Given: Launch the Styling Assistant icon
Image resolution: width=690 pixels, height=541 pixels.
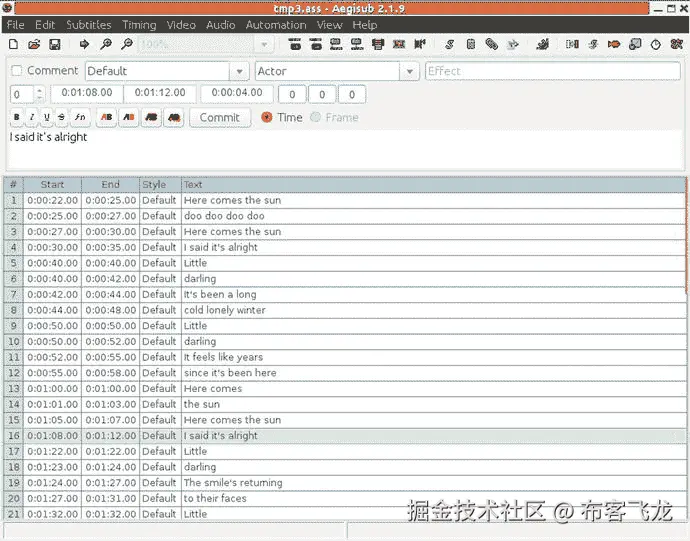Looking at the screenshot, I should tap(593, 44).
